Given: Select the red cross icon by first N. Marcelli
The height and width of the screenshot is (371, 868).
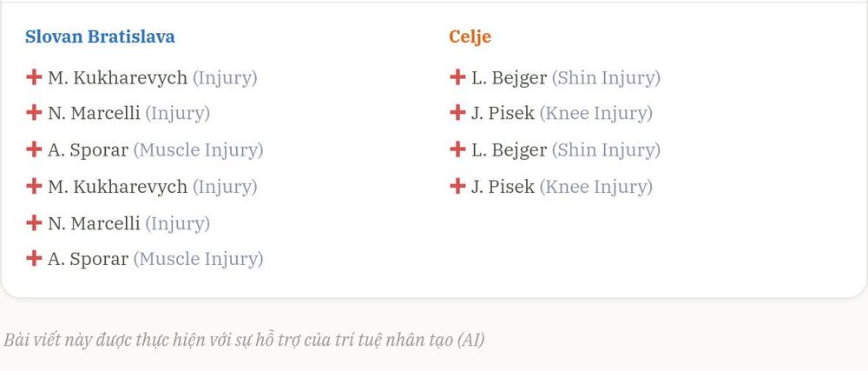Looking at the screenshot, I should pyautogui.click(x=34, y=113).
